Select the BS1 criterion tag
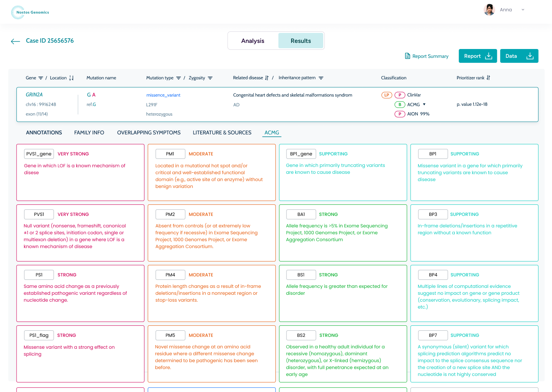Viewport: 552px width, 392px height. pos(301,275)
